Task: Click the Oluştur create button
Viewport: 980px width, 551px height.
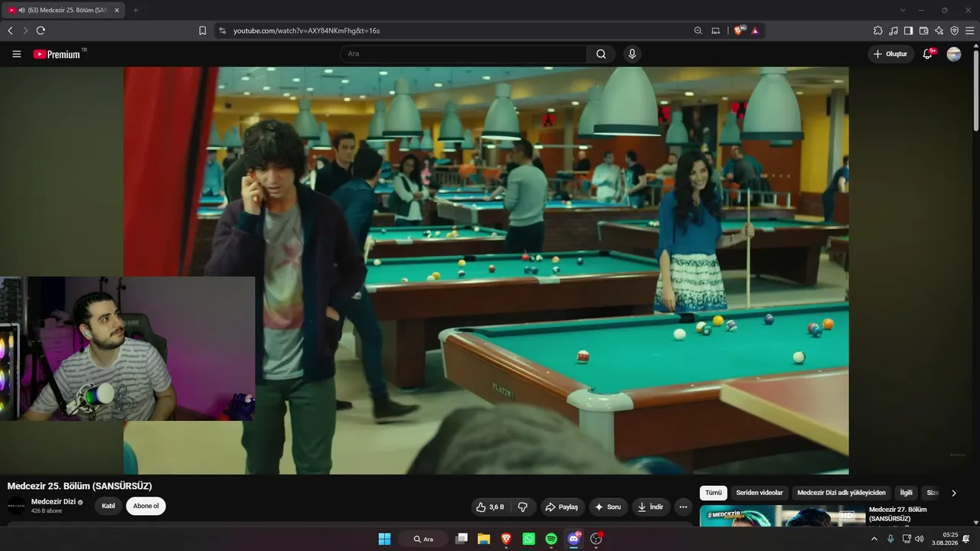Action: (891, 54)
